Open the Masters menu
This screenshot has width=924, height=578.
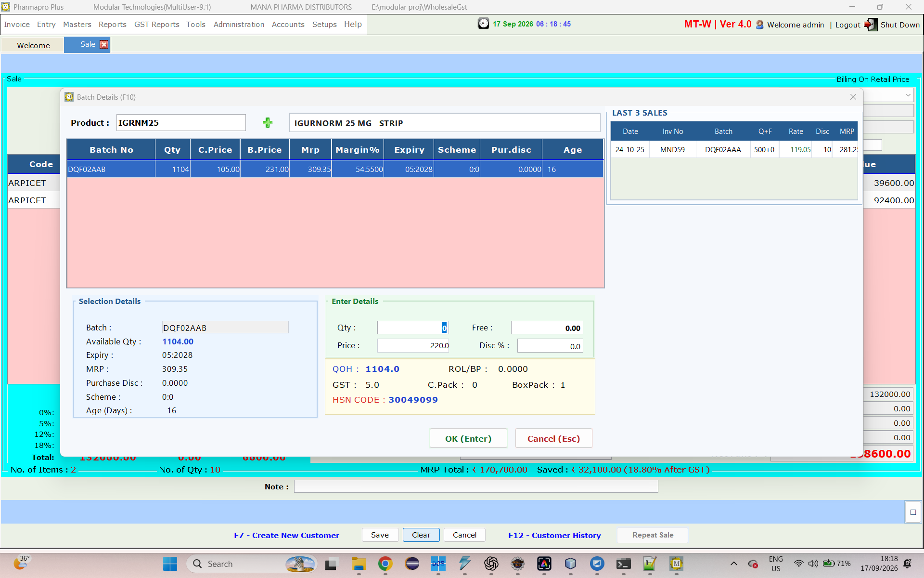click(x=77, y=25)
